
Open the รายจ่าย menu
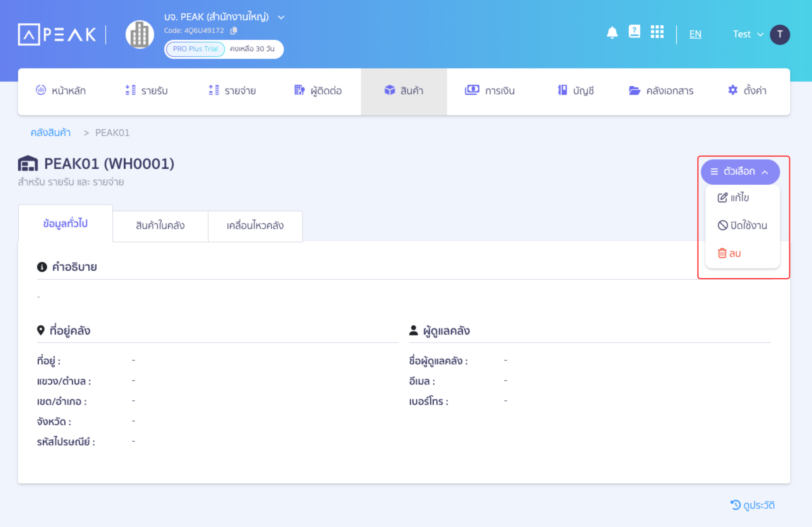pos(232,91)
